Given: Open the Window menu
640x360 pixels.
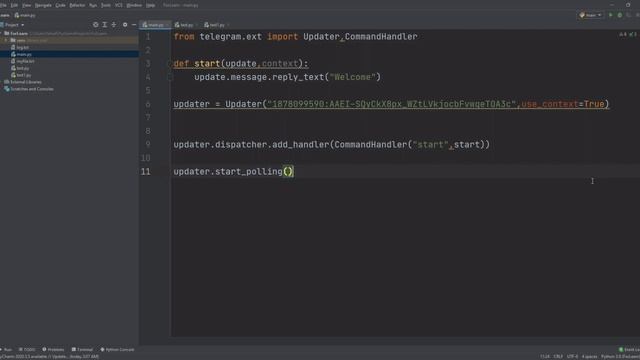Looking at the screenshot, I should click(134, 5).
